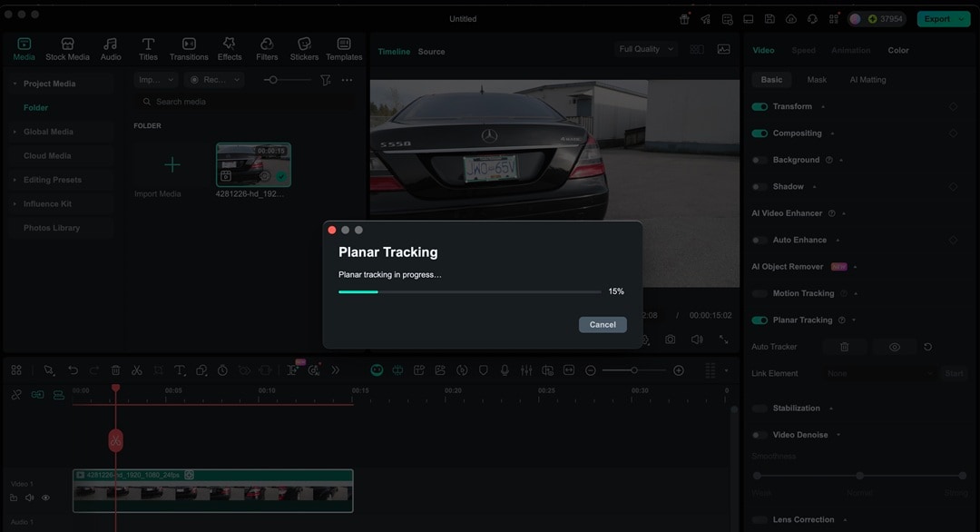Enable Video Denoise switch
Viewport: 980px width, 532px height.
click(759, 435)
